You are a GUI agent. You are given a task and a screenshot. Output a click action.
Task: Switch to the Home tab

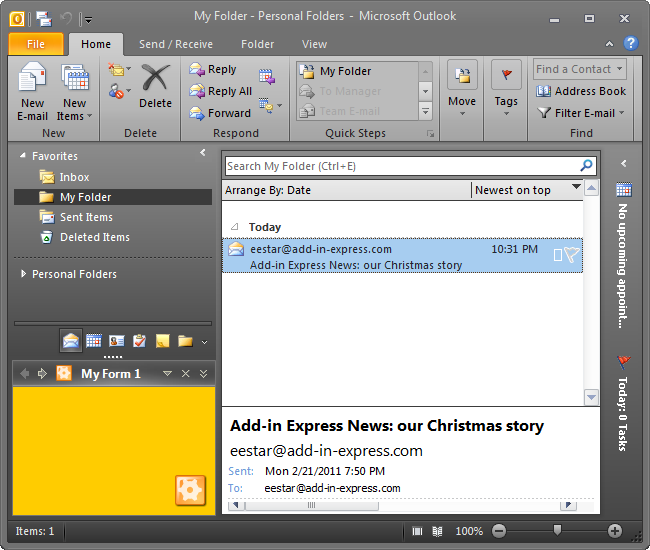coord(96,44)
